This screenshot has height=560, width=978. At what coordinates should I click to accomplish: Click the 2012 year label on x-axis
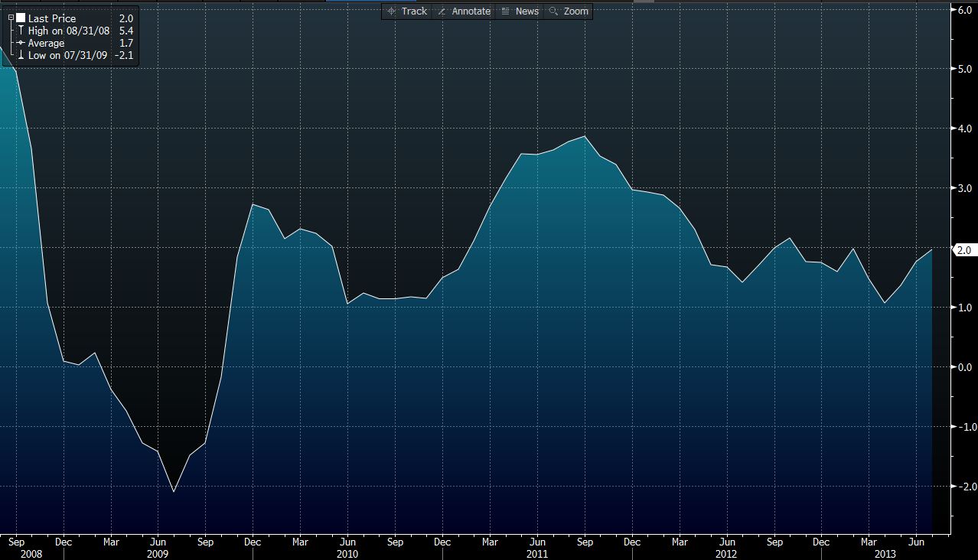click(x=727, y=553)
